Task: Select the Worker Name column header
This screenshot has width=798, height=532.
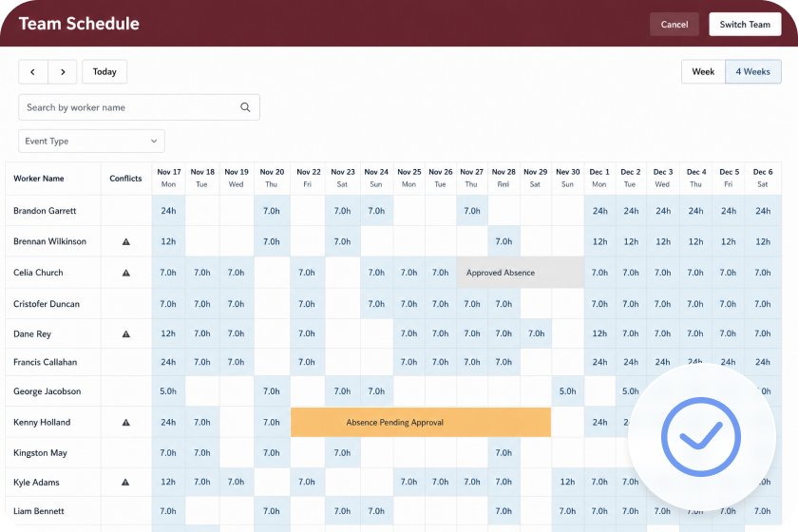Action: (53, 179)
